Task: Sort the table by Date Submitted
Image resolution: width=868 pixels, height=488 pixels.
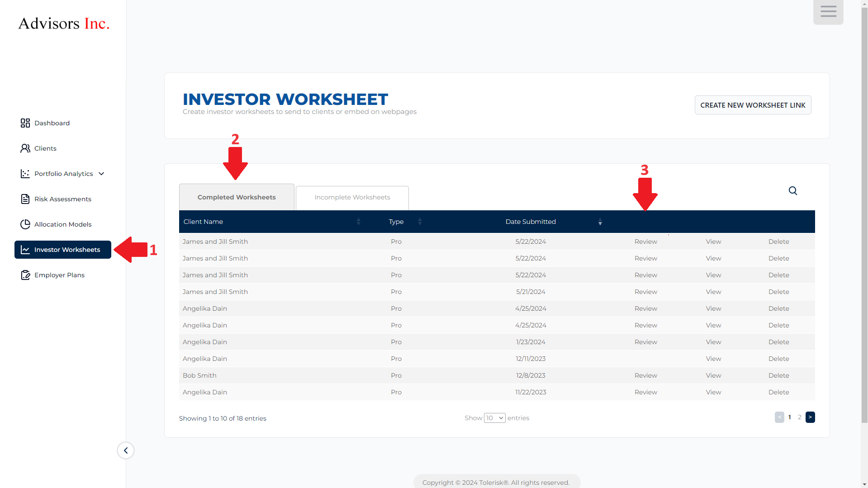Action: tap(600, 222)
